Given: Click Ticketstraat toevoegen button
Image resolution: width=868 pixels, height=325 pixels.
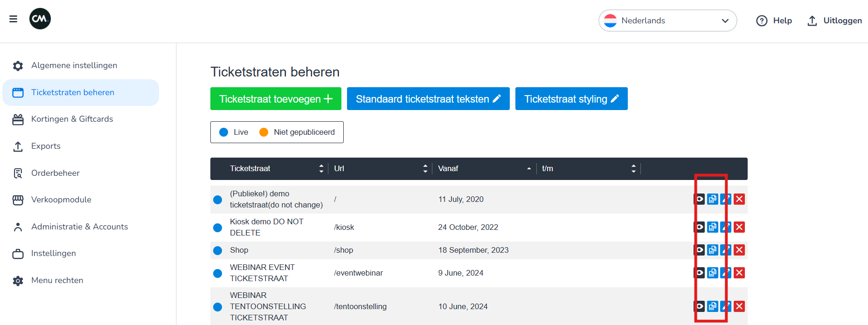Looking at the screenshot, I should (276, 99).
